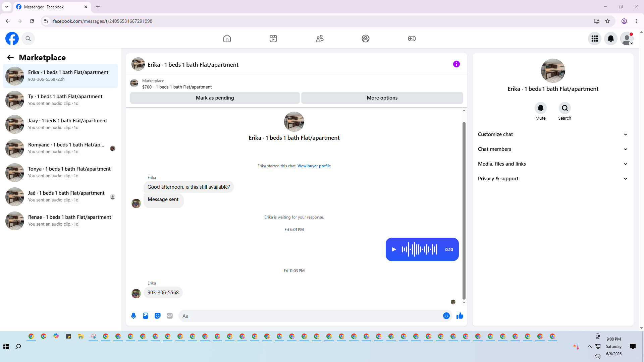Open View buyer profile link
The image size is (644, 362).
click(x=314, y=166)
